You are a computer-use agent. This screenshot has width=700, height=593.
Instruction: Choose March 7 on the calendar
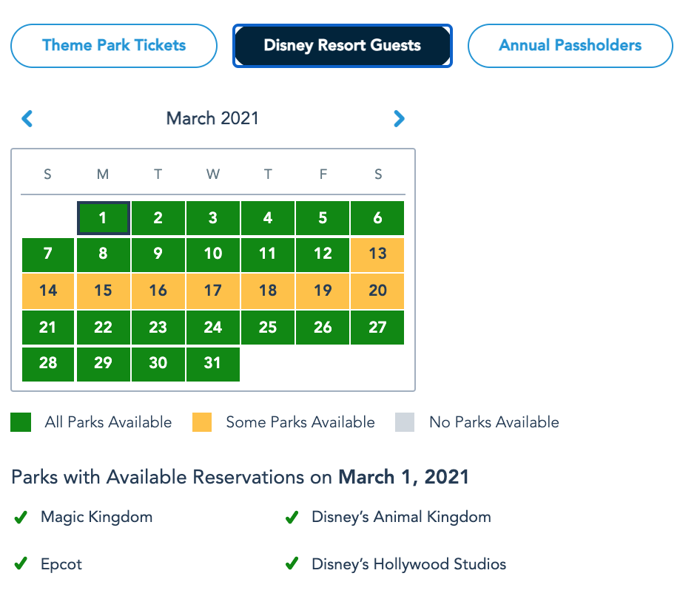coord(48,254)
